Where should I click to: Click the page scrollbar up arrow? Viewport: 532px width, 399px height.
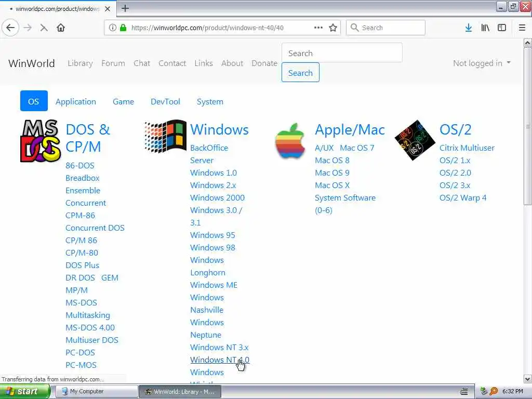pos(528,43)
